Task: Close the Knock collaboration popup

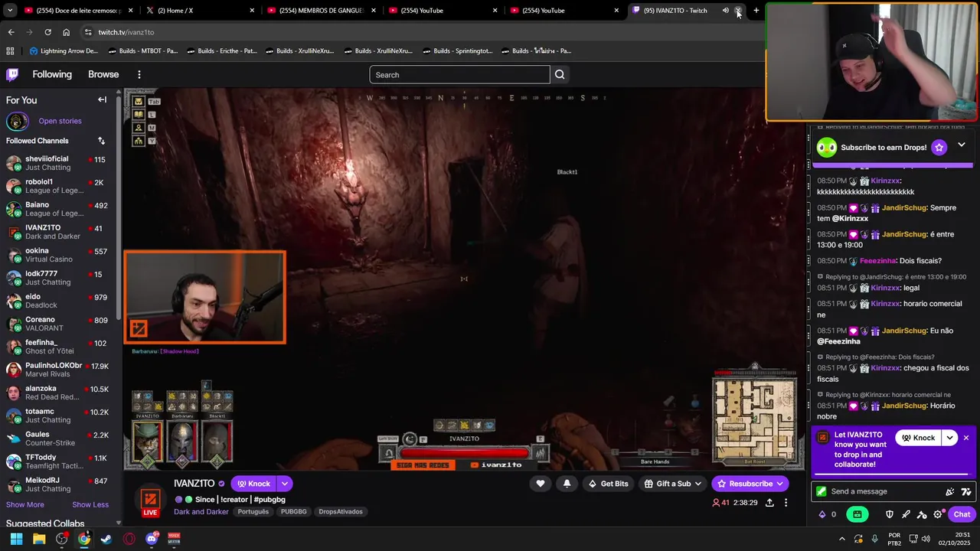Action: point(966,438)
